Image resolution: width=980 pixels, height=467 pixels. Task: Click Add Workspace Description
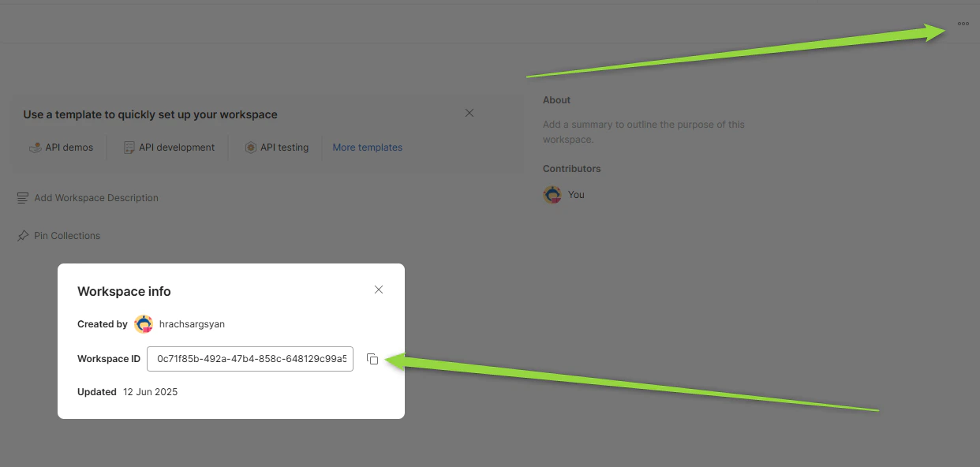tap(96, 197)
